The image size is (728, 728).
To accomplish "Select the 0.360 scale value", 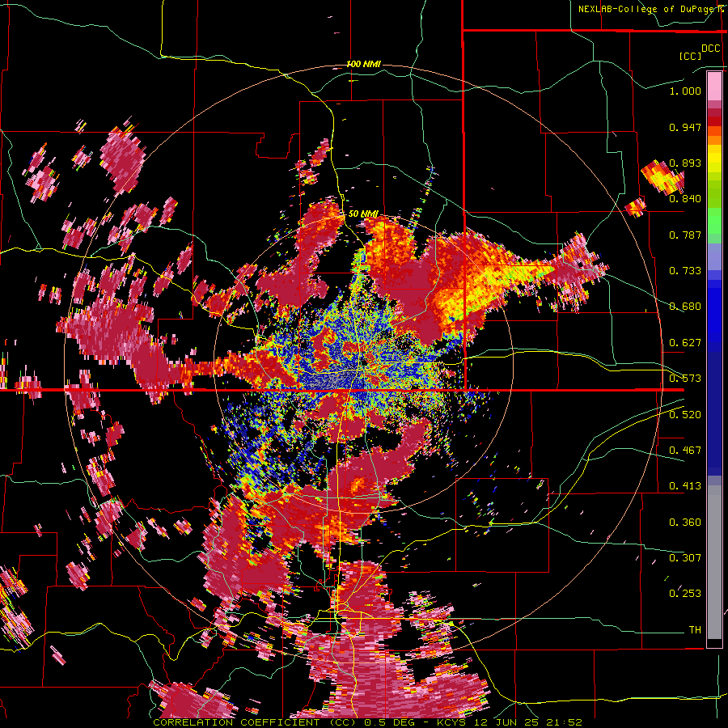I will tap(685, 523).
